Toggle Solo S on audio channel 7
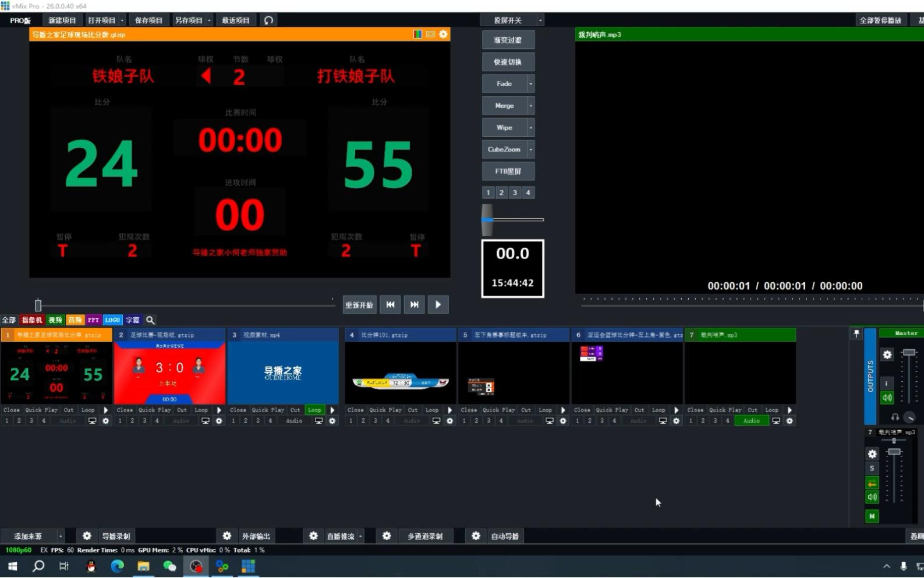 (x=872, y=469)
